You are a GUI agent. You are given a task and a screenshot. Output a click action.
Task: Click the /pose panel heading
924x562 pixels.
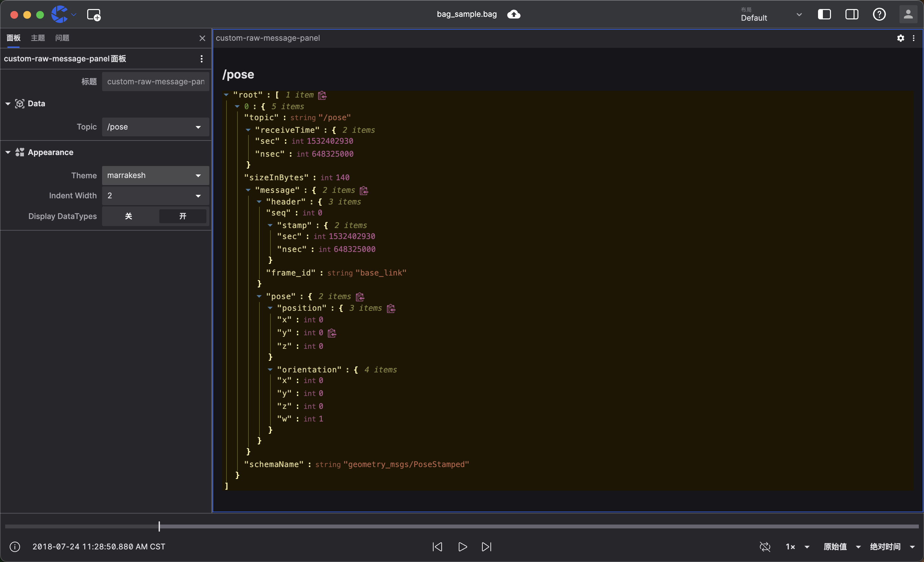coord(238,74)
